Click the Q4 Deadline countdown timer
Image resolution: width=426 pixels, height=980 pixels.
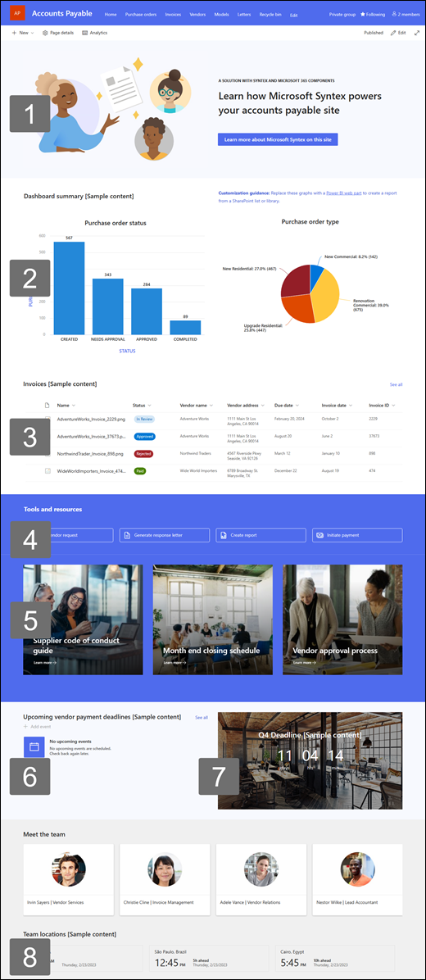click(x=310, y=760)
